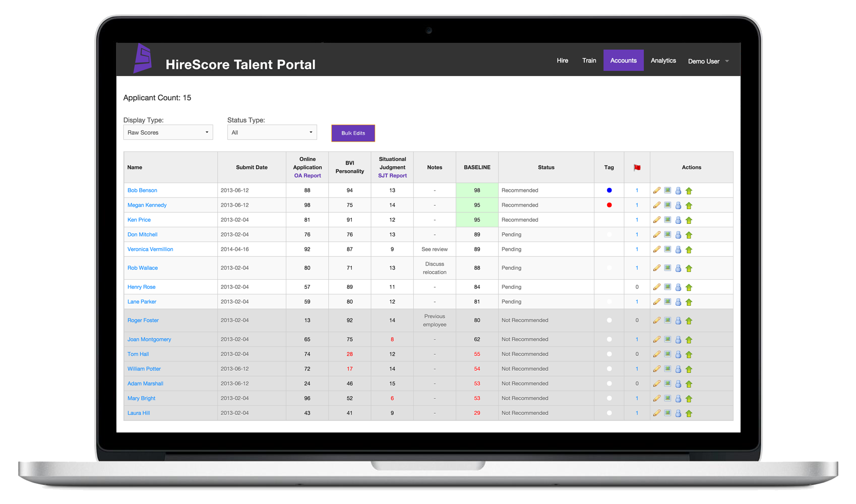Click user icon in Ken Price row
This screenshot has width=856, height=504.
pos(678,220)
